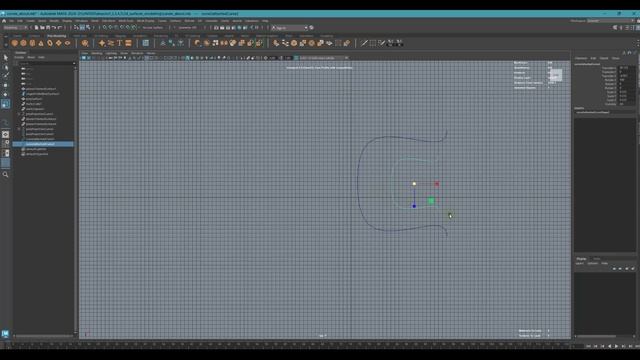Activate the Move tool in the toolbox

(x=5, y=85)
